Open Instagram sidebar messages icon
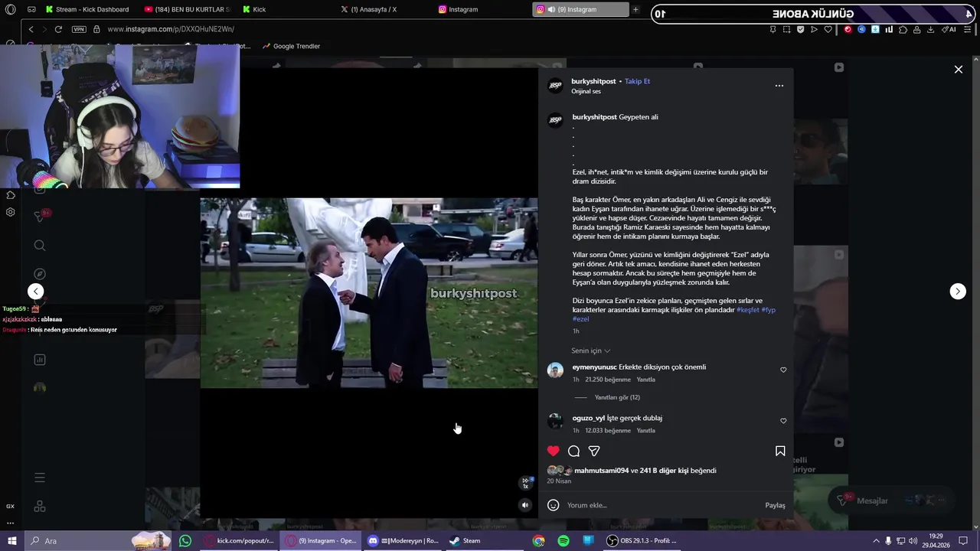Viewport: 980px width, 551px height. pyautogui.click(x=40, y=217)
